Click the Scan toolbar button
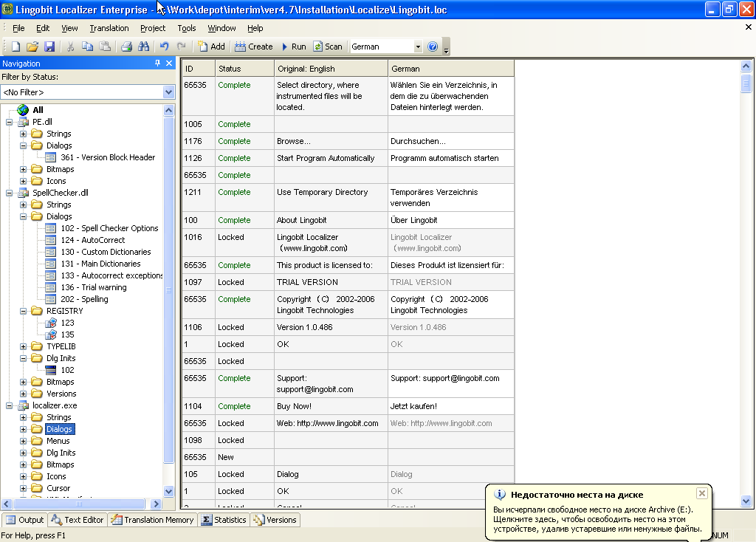The width and height of the screenshot is (756, 542). [328, 47]
